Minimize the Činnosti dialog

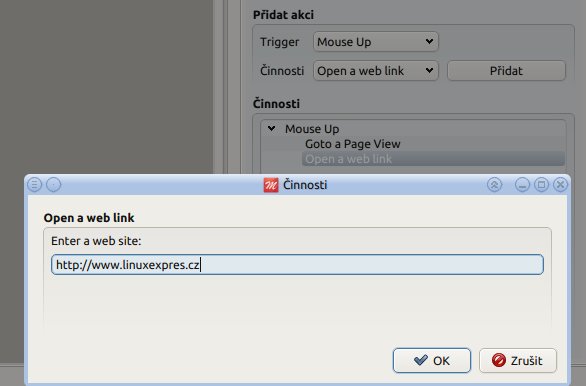point(522,185)
